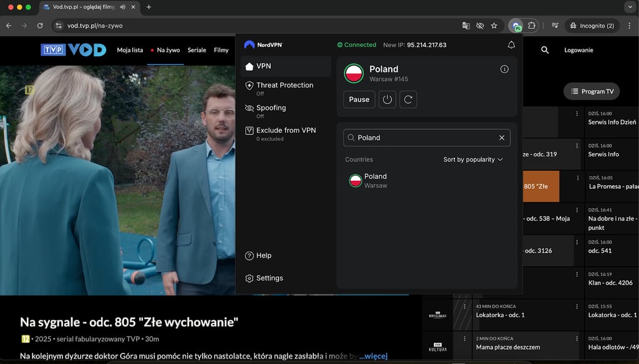Reconnect VPN with the refresh button
The image size is (639, 364).
[x=408, y=99]
